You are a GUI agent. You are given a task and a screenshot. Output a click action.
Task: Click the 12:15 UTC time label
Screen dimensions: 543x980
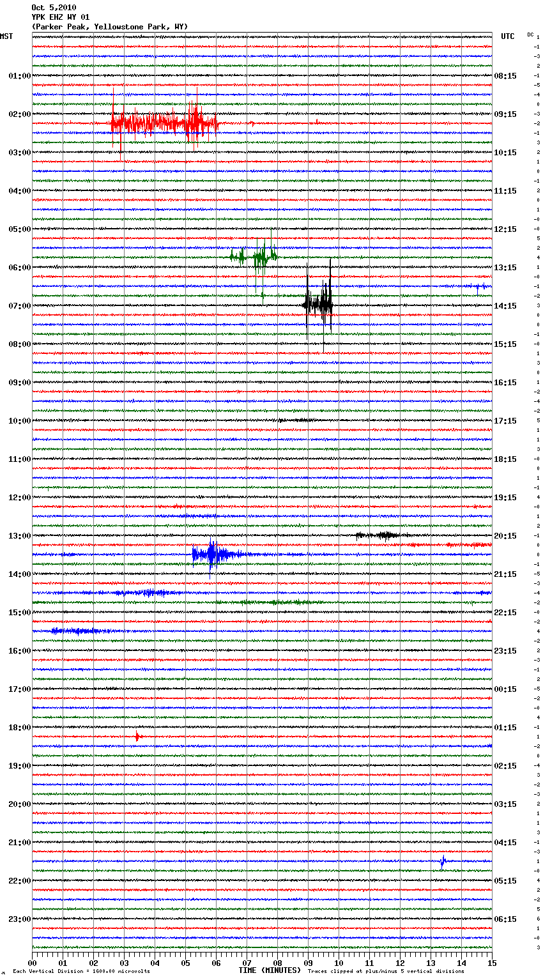[505, 229]
